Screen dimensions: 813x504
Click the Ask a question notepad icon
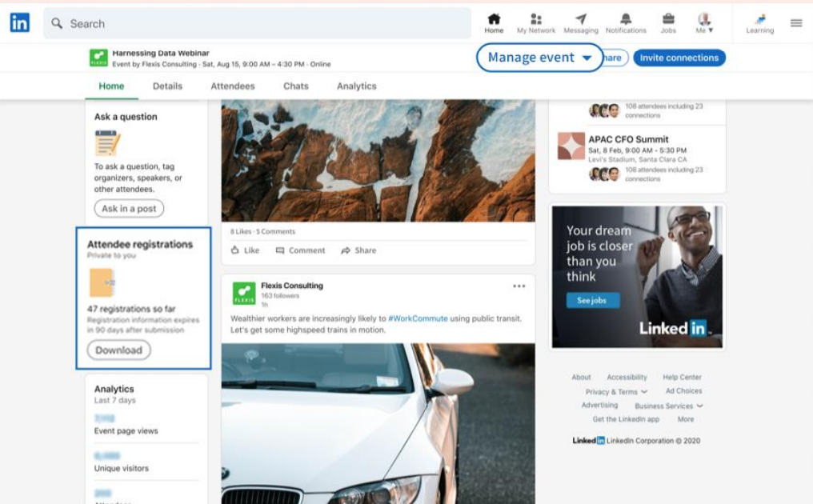[107, 143]
